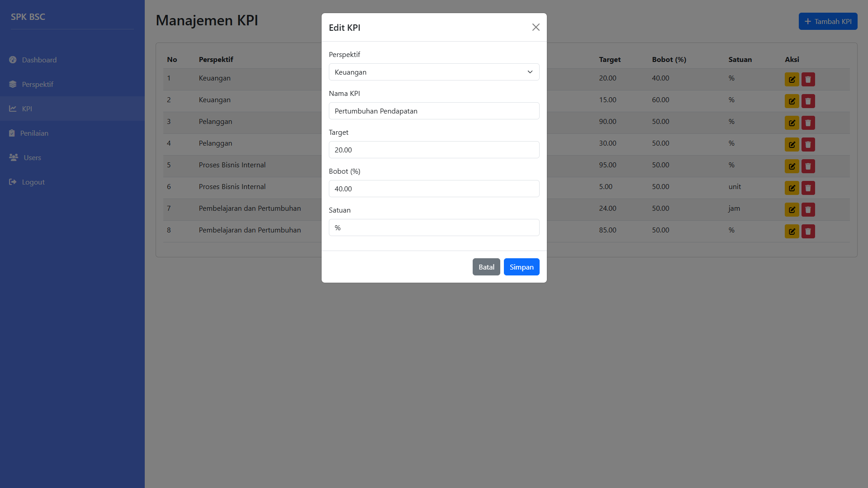Click target value 90.00 in row 3
The image size is (868, 488).
click(x=607, y=121)
